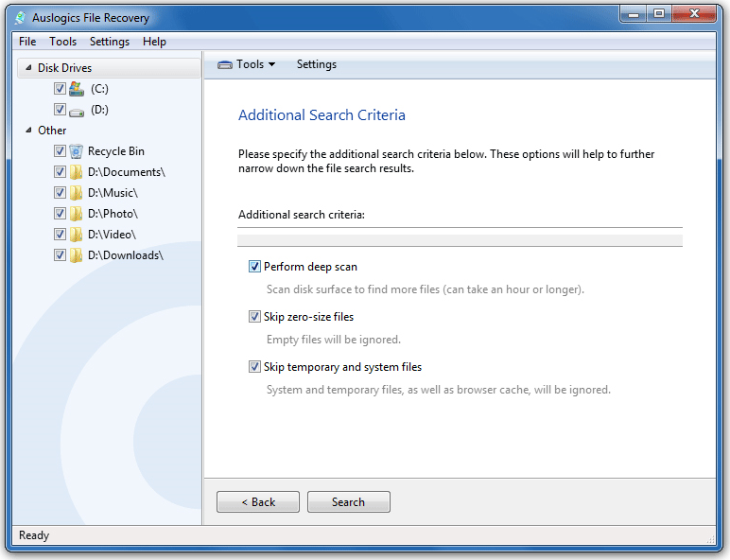Image resolution: width=730 pixels, height=560 pixels.
Task: Click the C: system drive icon
Action: point(77,89)
